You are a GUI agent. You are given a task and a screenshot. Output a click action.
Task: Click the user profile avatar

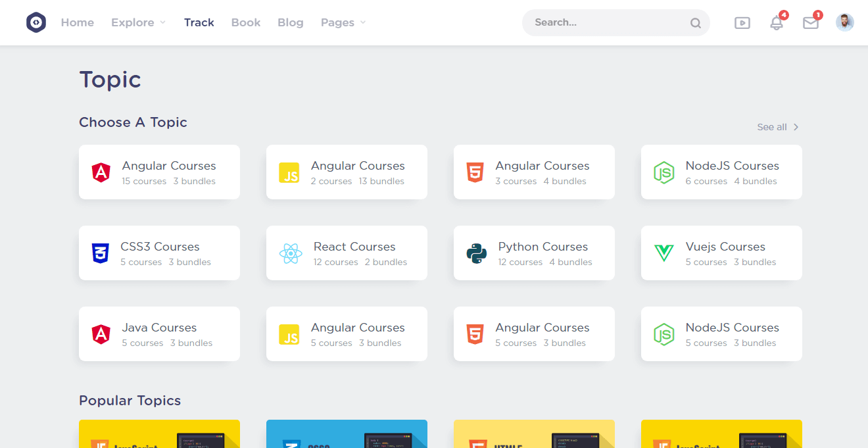tap(844, 22)
